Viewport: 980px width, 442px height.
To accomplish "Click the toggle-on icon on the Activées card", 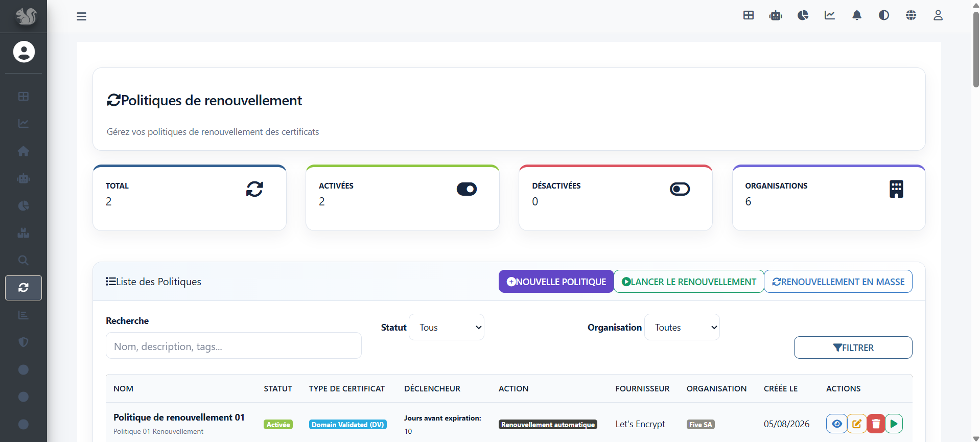I will click(466, 189).
